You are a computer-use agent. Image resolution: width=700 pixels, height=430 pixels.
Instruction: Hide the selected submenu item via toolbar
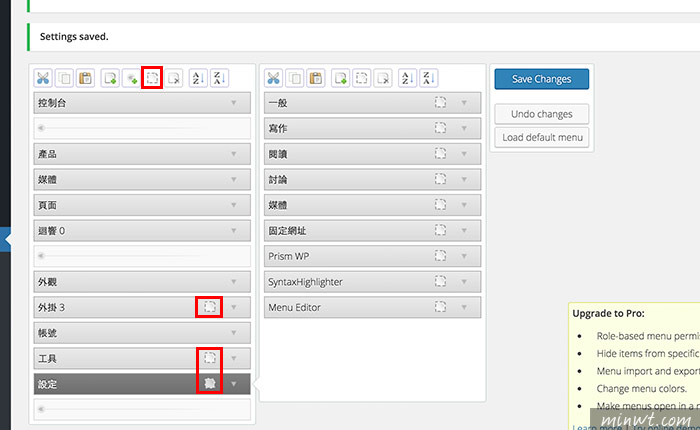[362, 78]
